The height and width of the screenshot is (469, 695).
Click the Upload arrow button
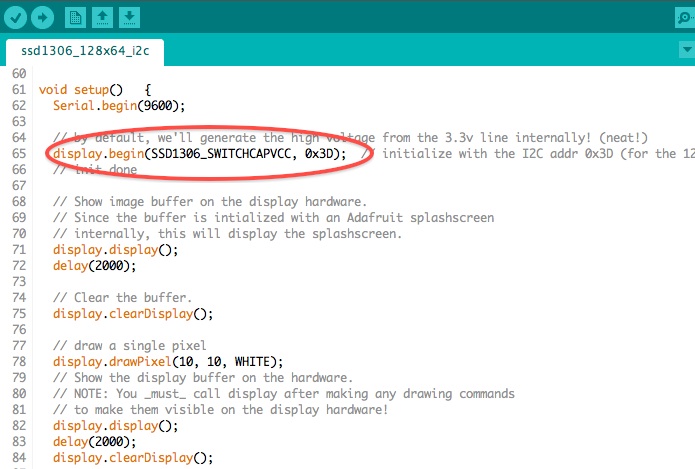pyautogui.click(x=43, y=18)
